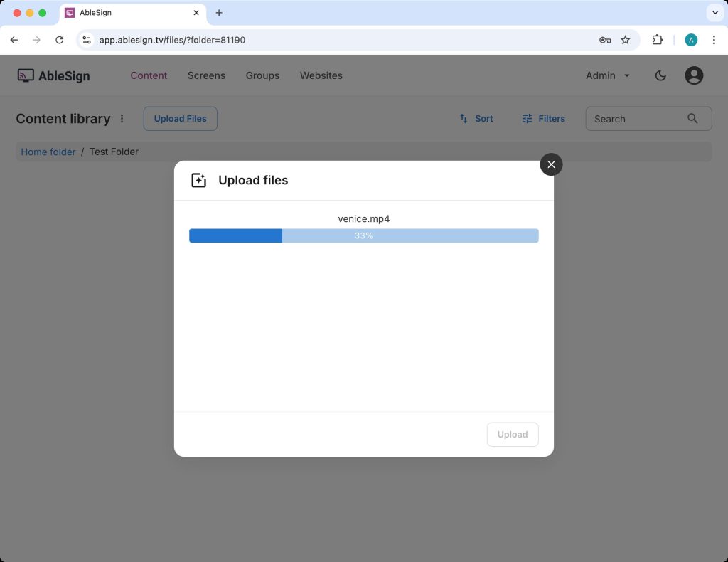Click the venice.mp4 upload progress bar
Screen dimensions: 728x562
click(x=363, y=235)
